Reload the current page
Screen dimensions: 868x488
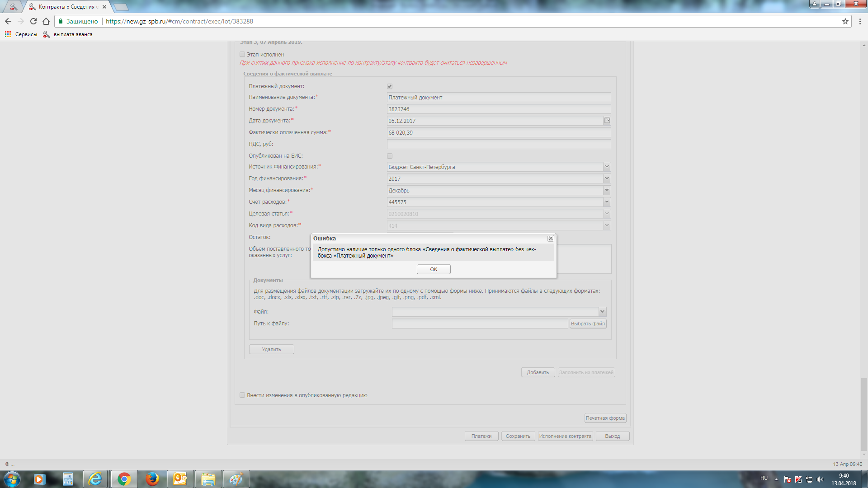33,21
